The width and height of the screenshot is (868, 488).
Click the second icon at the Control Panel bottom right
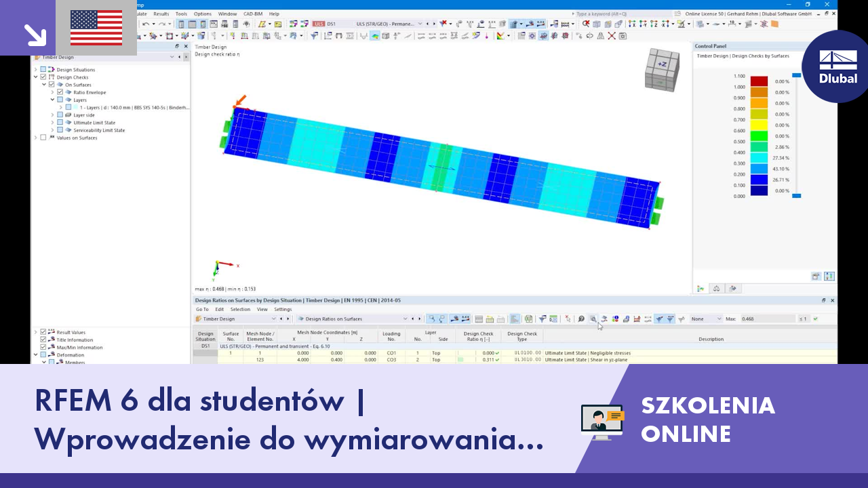point(829,277)
